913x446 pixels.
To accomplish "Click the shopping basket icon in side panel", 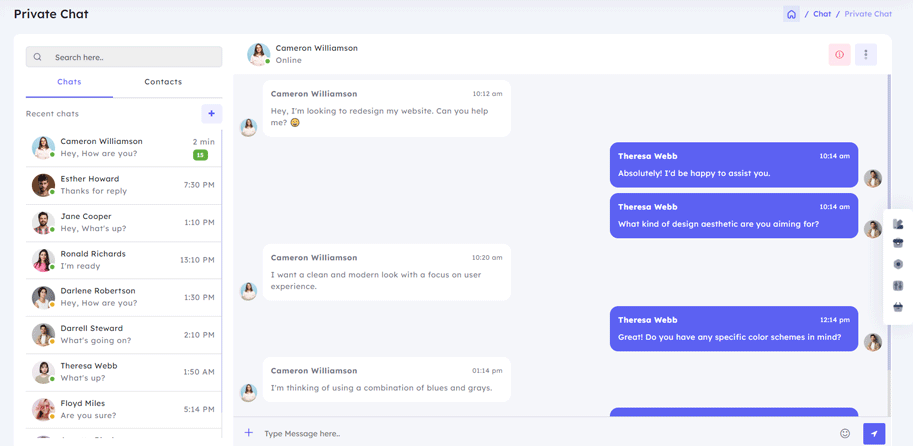I will pos(898,307).
